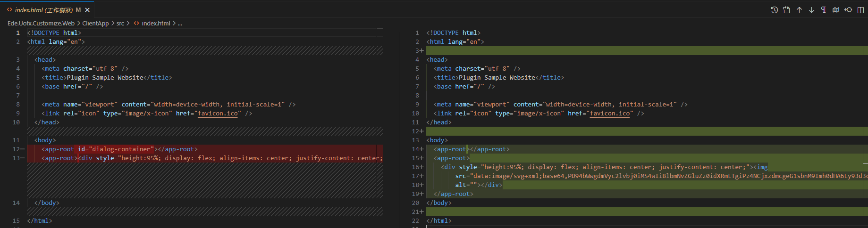This screenshot has height=228, width=868.
Task: Click line 12 removed marker in left gutter
Action: click(22, 149)
